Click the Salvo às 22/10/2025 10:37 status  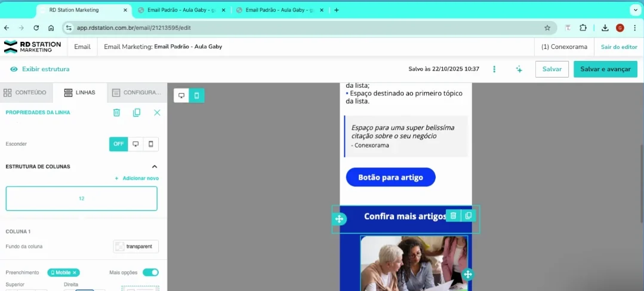coord(443,69)
